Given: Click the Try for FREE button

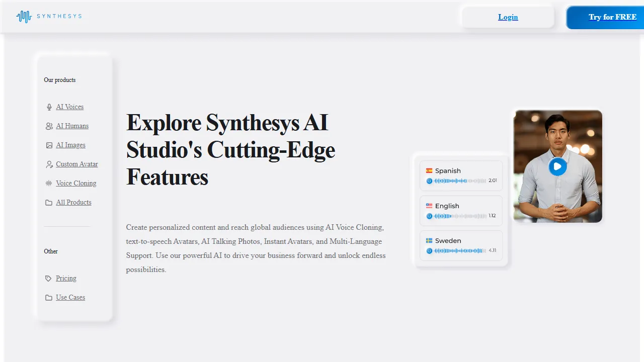Looking at the screenshot, I should click(605, 17).
